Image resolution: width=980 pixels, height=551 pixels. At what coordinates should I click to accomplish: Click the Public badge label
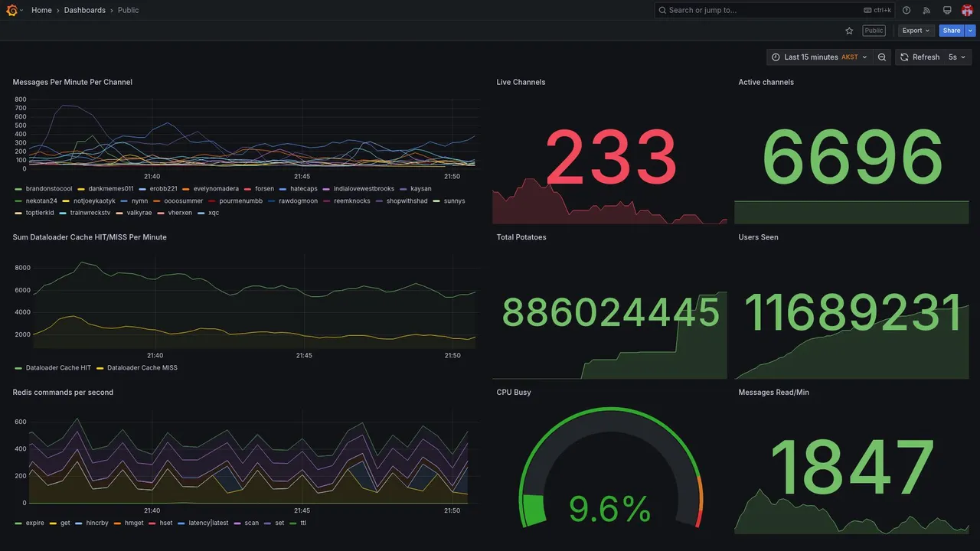click(874, 31)
